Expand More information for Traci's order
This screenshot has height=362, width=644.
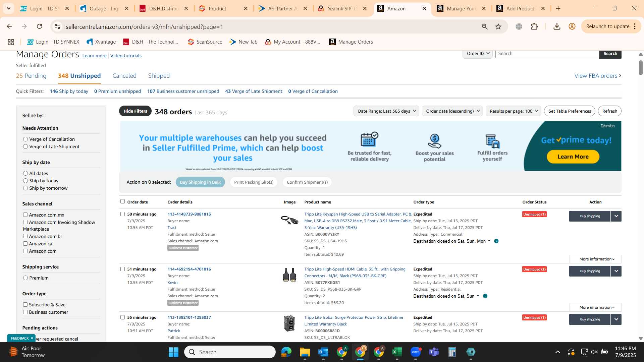[595, 259]
